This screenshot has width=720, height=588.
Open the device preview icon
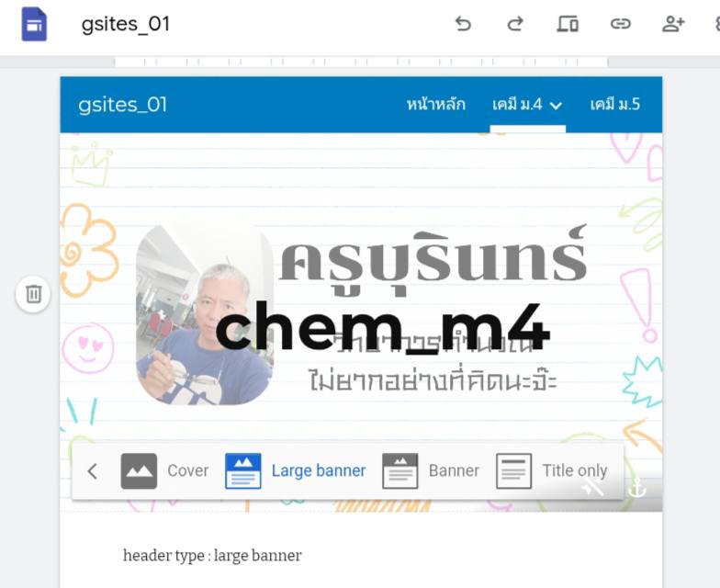pos(568,24)
